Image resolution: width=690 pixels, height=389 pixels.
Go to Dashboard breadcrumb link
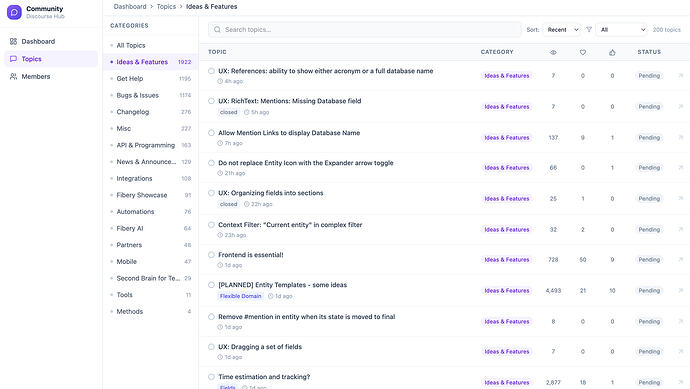click(x=130, y=7)
